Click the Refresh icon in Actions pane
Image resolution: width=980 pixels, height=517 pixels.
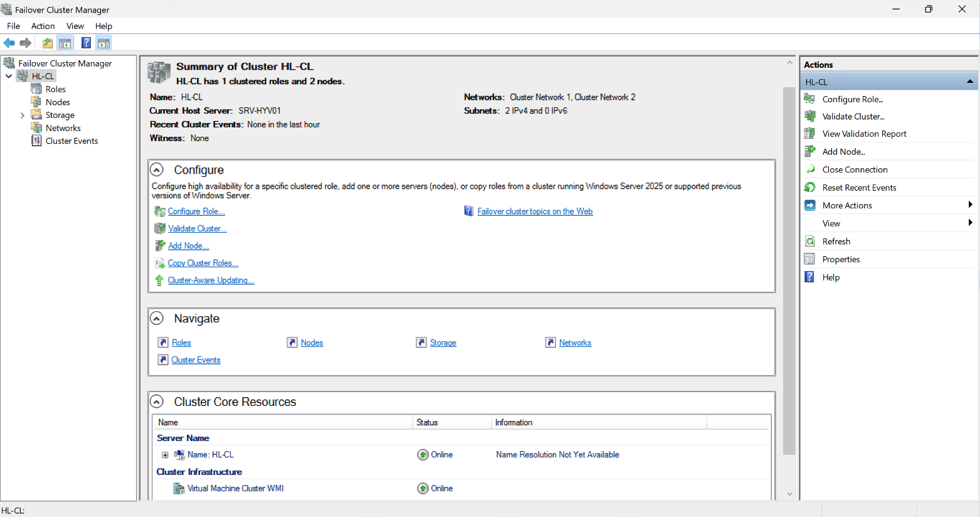(810, 242)
